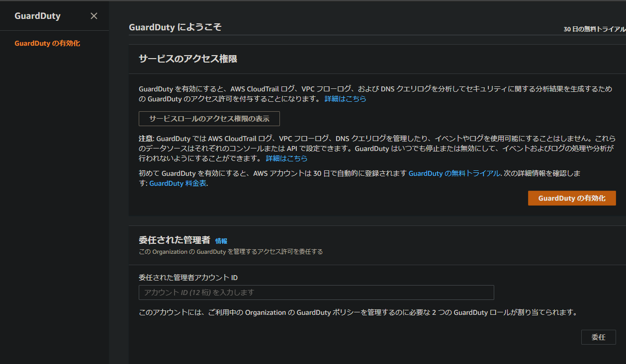626x364 pixels.
Task: Click the 注意 bold note label
Action: pos(146,139)
